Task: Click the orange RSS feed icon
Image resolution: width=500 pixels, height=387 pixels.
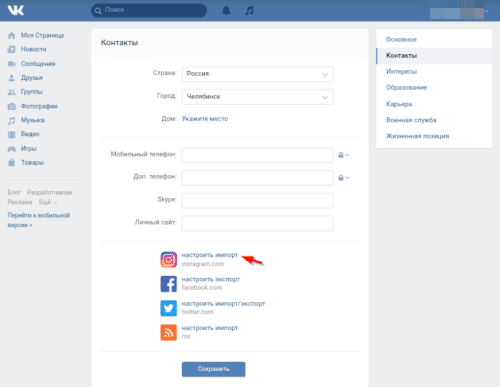Action: coord(169,332)
